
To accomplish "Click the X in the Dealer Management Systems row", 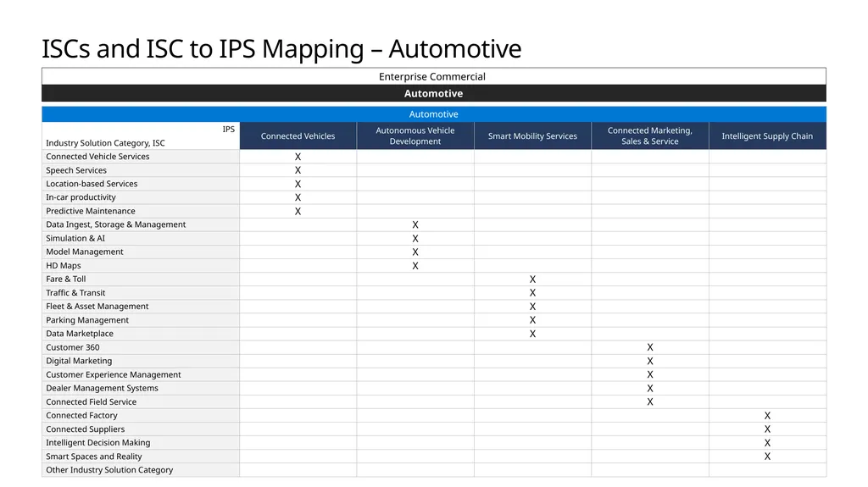I will coord(650,389).
